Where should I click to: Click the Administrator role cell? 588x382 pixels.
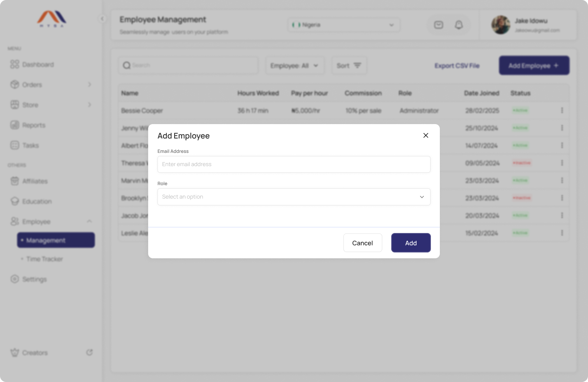tap(419, 110)
